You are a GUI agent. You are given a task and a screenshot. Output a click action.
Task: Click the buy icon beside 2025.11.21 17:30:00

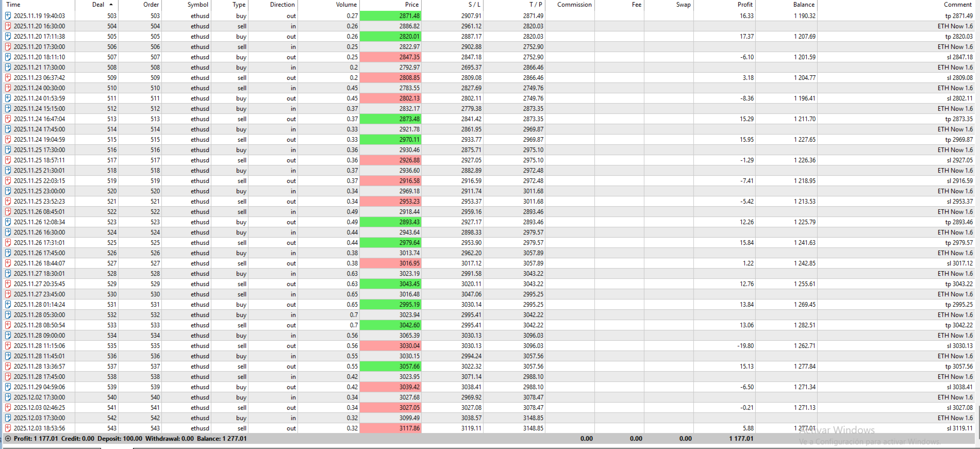coord(8,68)
